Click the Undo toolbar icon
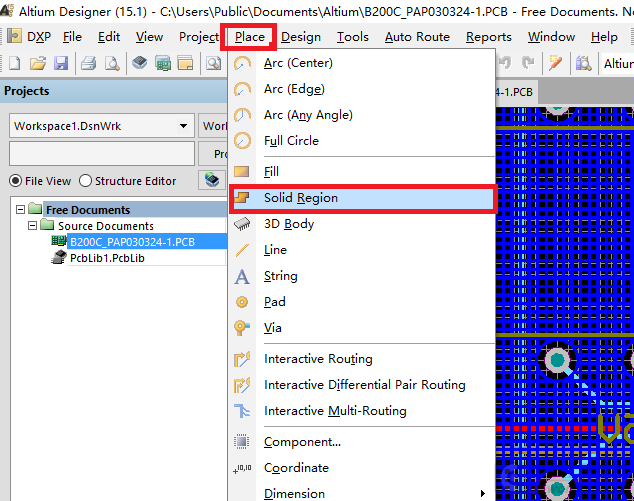634x501 pixels. click(x=505, y=63)
